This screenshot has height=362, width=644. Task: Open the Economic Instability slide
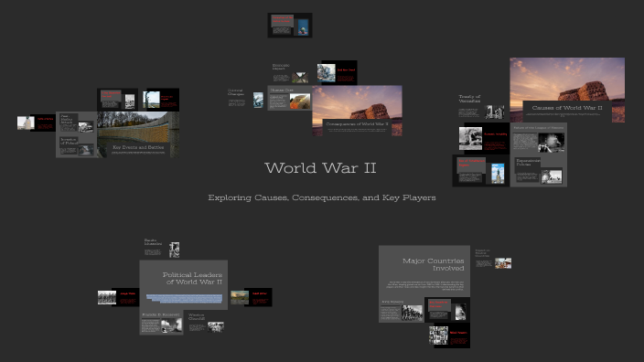[x=484, y=139]
